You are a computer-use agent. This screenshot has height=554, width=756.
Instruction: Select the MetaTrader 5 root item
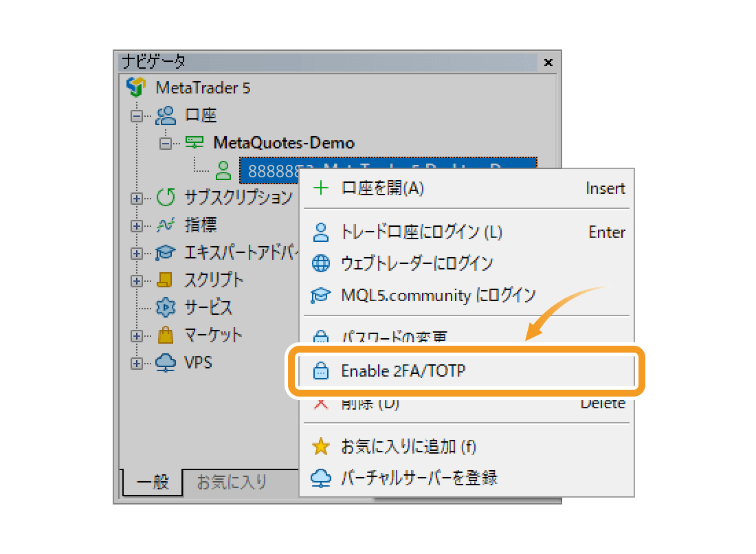pyautogui.click(x=203, y=88)
